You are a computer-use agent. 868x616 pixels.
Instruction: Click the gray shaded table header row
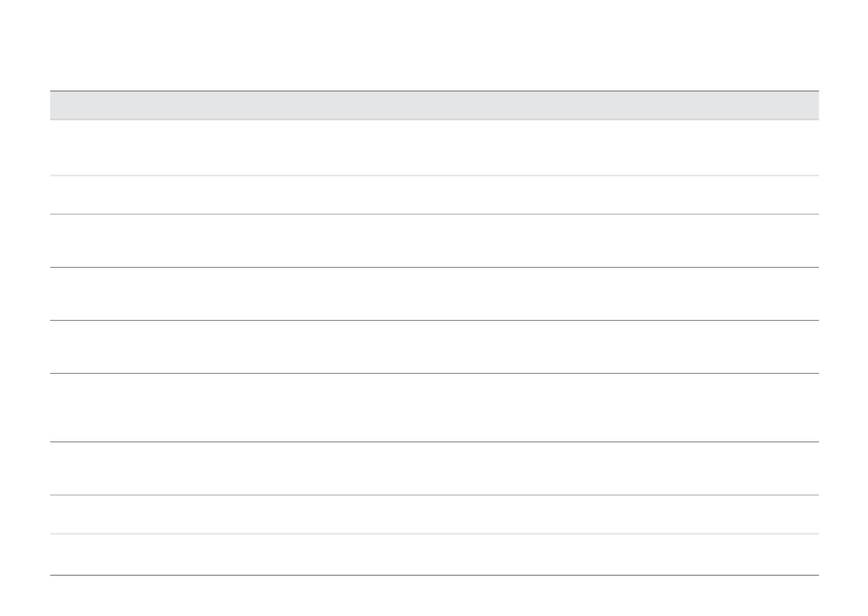point(434,105)
